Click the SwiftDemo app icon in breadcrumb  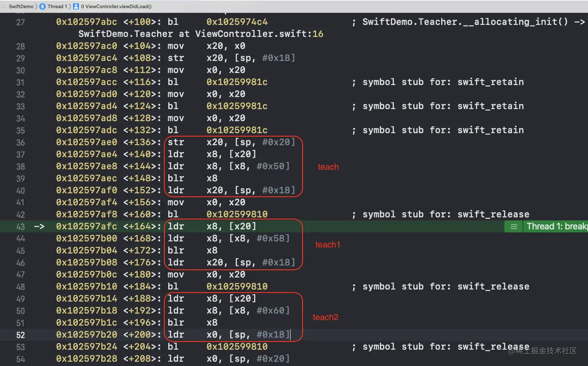click(4, 6)
